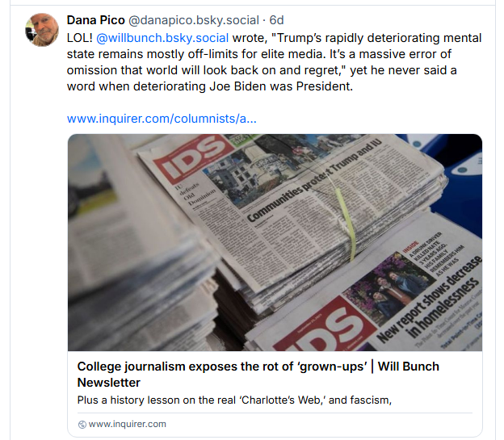Click the 'deteriorating Joe Biden was President' text
Image resolution: width=504 pixels, height=440 pixels.
283,86
